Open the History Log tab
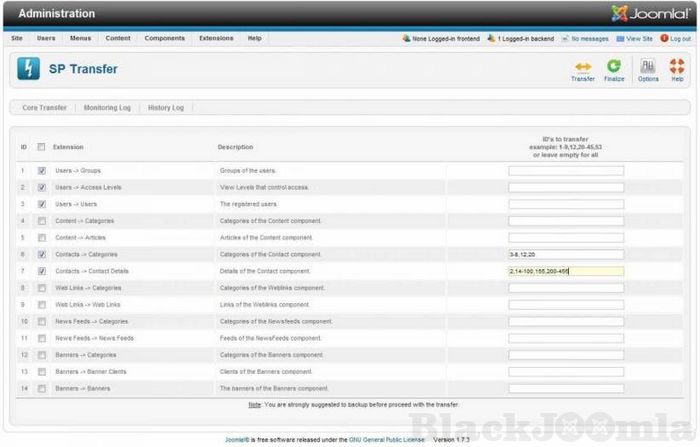 166,107
